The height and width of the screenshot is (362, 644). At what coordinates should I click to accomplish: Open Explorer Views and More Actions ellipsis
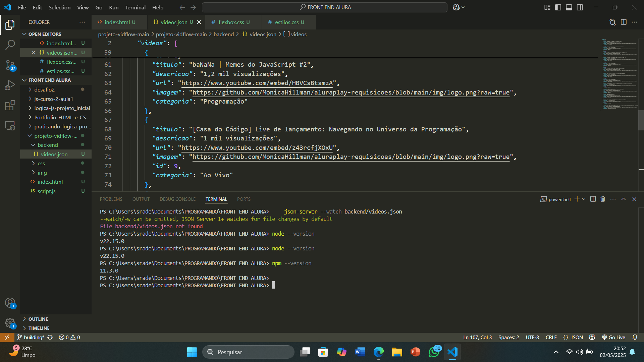82,22
